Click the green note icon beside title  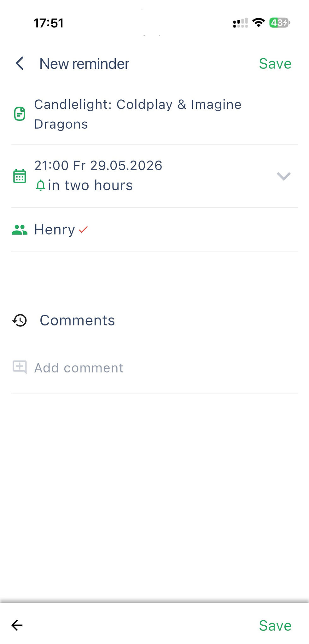(20, 114)
